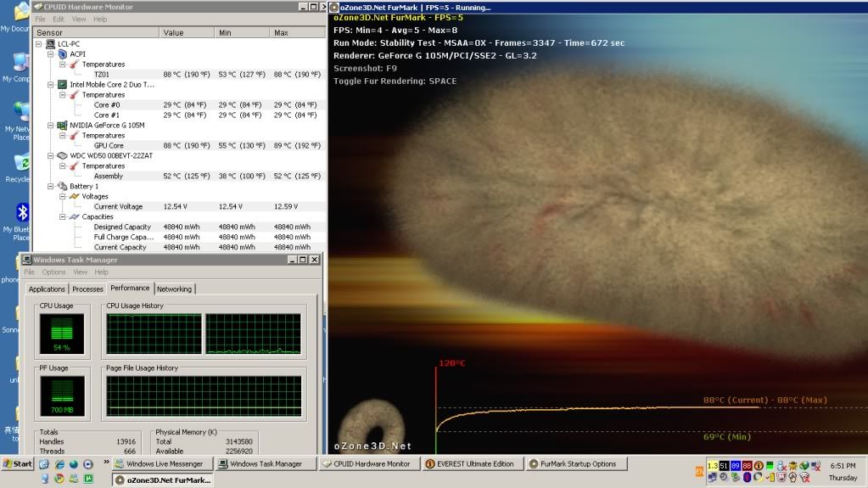The width and height of the screenshot is (868, 488).
Task: Collapse the LCL-PC root node
Action: pos(38,44)
